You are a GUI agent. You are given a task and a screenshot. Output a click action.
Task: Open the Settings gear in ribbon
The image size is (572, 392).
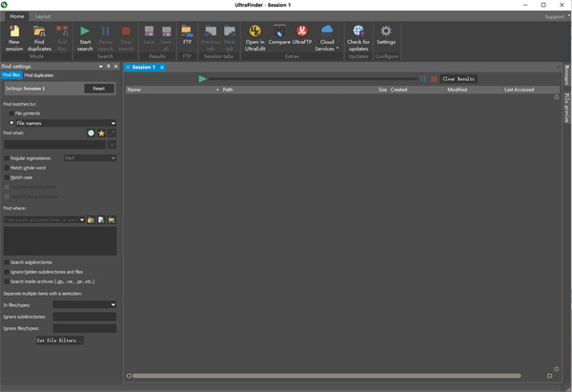pos(386,32)
